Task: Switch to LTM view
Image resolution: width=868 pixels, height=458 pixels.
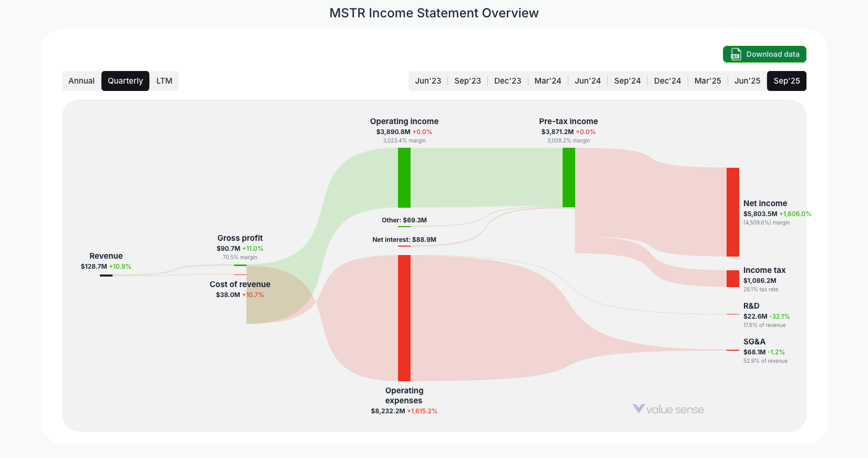Action: pos(165,80)
